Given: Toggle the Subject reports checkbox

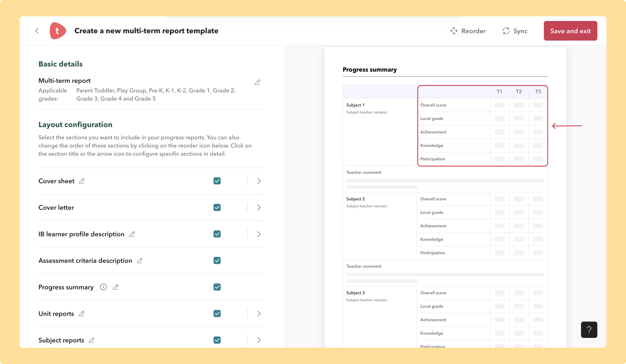Looking at the screenshot, I should (217, 340).
